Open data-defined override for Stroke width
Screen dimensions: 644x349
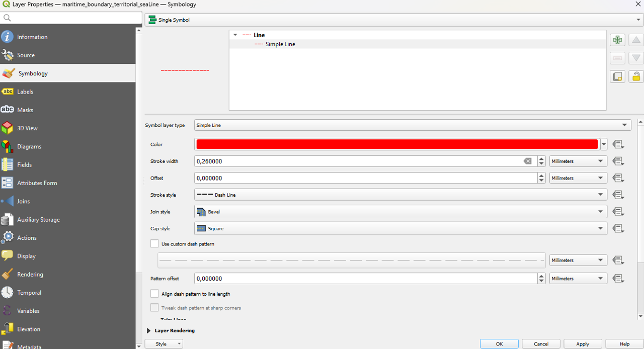click(x=618, y=161)
